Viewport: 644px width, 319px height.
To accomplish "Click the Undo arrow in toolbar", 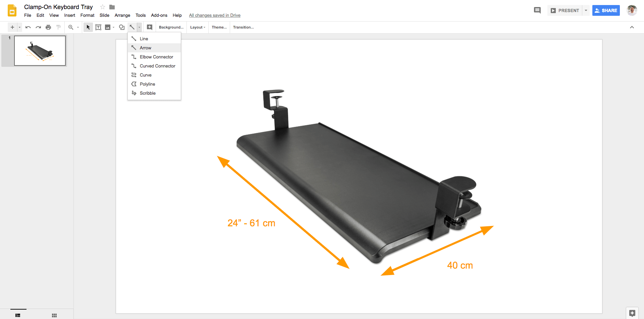I will coord(28,27).
